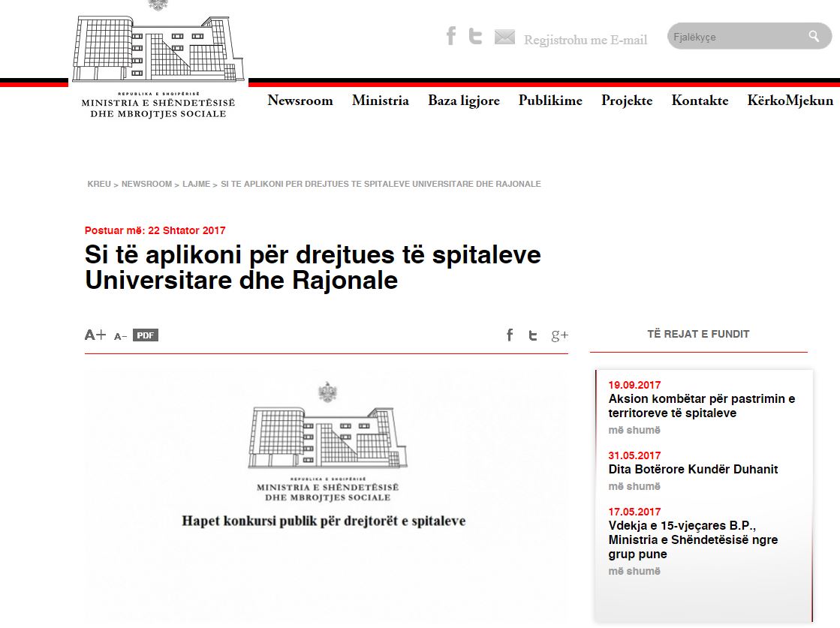Click the envelope e-mail icon in header

pyautogui.click(x=504, y=37)
